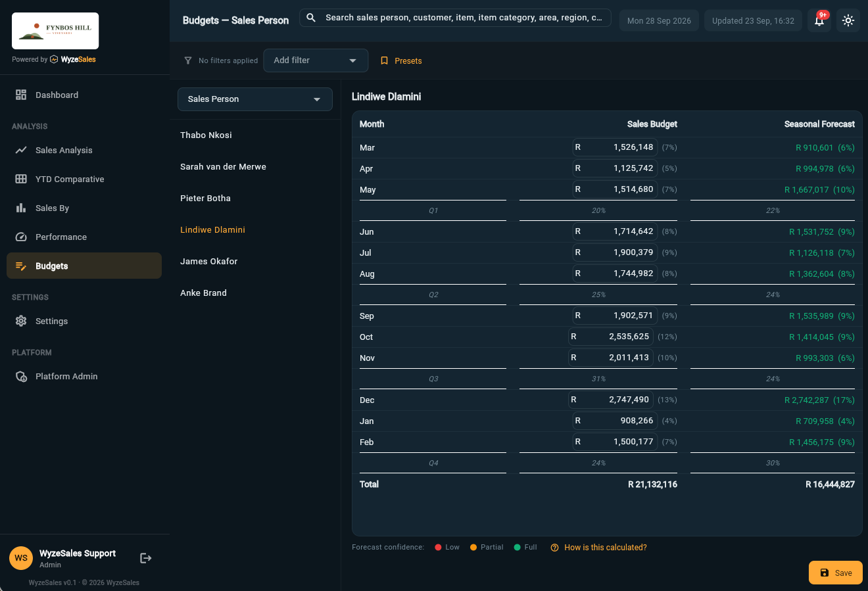
Task: Select sales person James Okafor
Action: (x=255, y=261)
